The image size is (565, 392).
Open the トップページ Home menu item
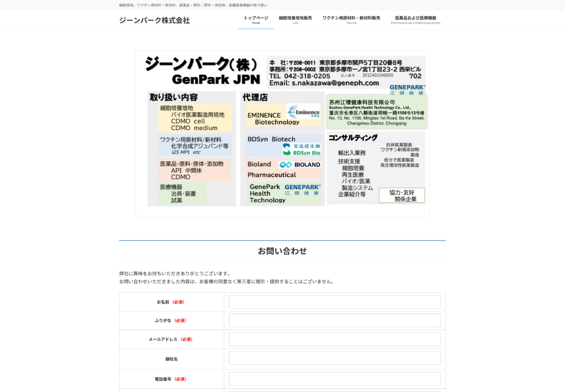click(256, 20)
